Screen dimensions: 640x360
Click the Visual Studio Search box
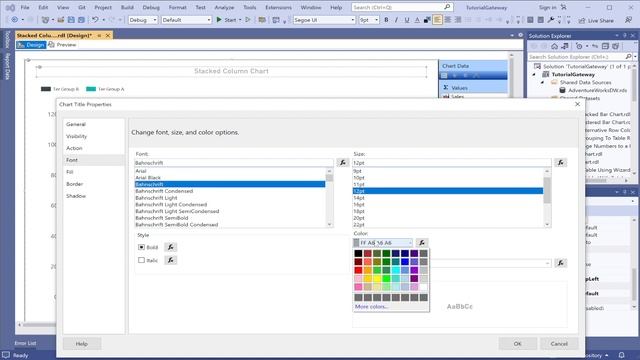pyautogui.click(x=402, y=7)
